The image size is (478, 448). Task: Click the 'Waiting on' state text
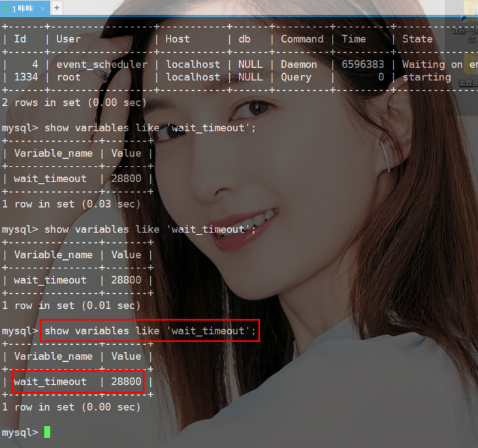pos(432,65)
